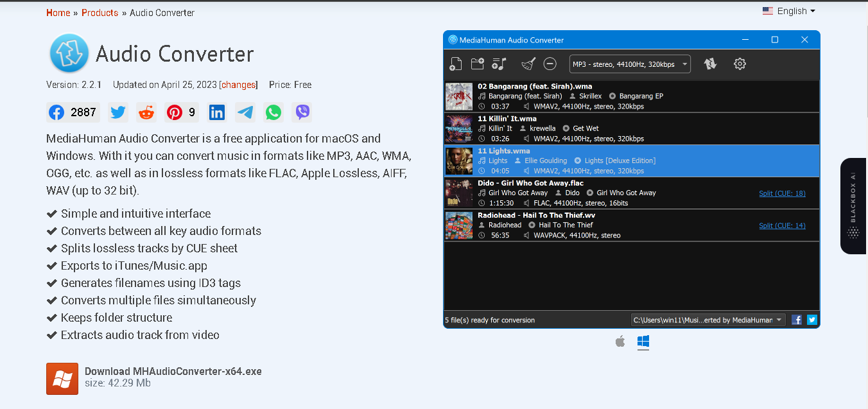This screenshot has height=409, width=868.
Task: Switch to the macOS Apple screenshot
Action: pyautogui.click(x=620, y=342)
